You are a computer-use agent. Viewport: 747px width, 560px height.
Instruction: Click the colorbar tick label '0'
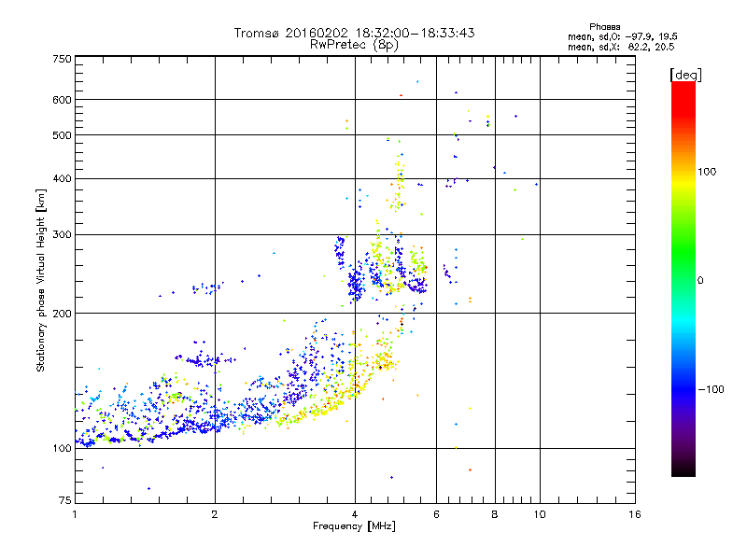pyautogui.click(x=700, y=281)
